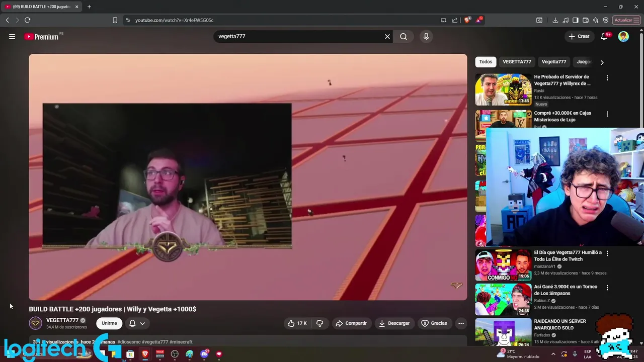The width and height of the screenshot is (644, 362).
Task: Clear the vegetta777 search text
Action: 387,36
